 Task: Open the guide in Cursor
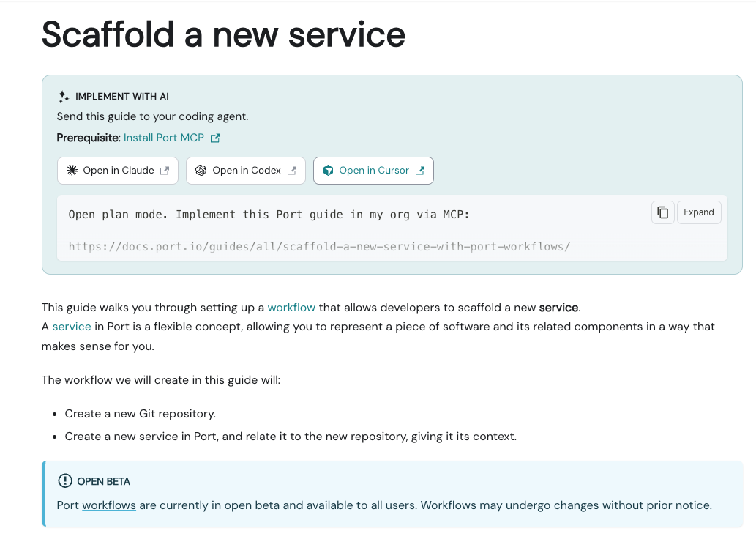[x=374, y=171]
